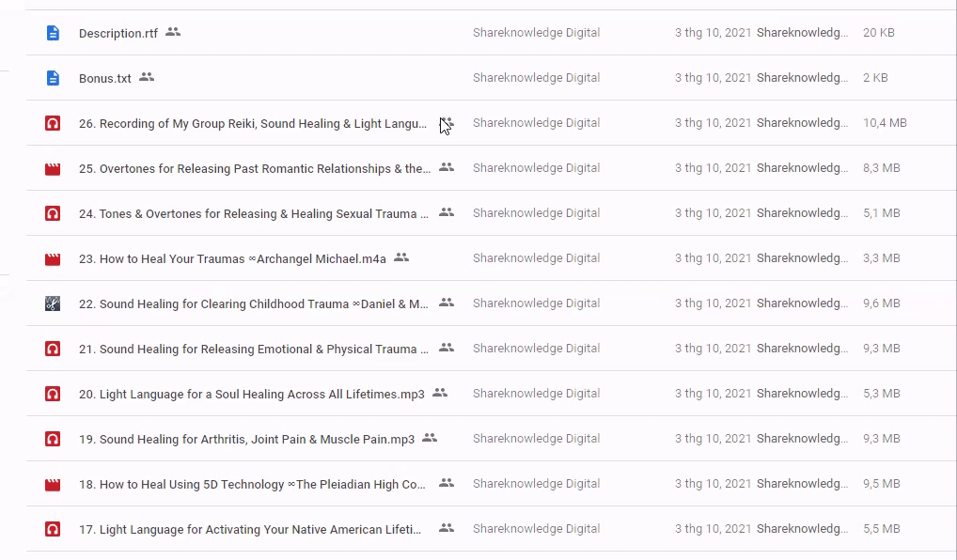Image resolution: width=957 pixels, height=560 pixels.
Task: Click the shared icon on Archangel Michael file
Action: click(401, 257)
